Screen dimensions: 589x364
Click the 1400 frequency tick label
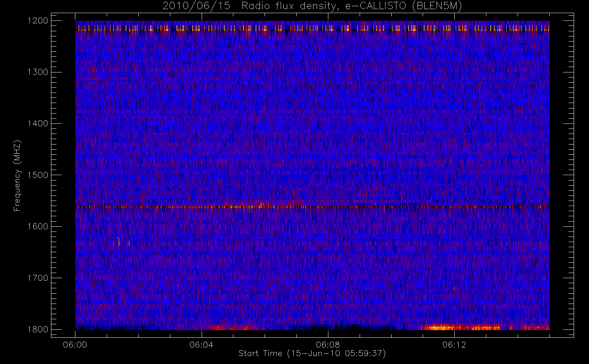[x=38, y=124]
